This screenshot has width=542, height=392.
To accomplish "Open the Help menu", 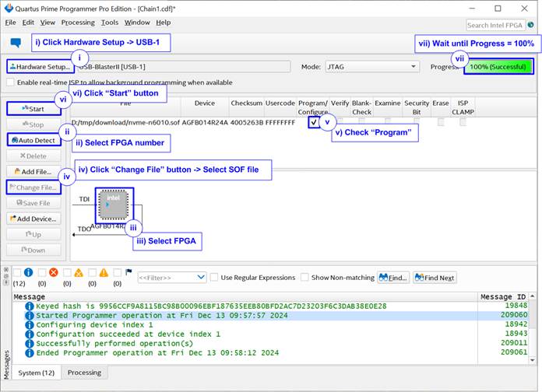I will click(x=164, y=23).
